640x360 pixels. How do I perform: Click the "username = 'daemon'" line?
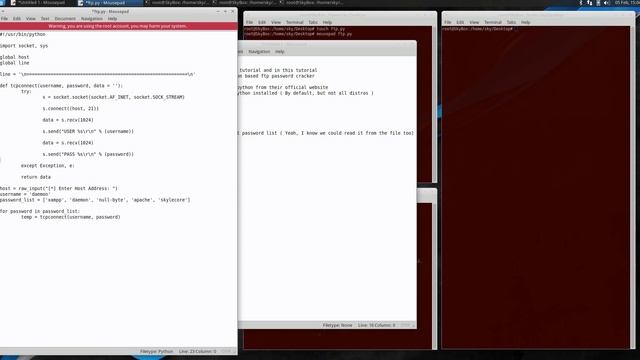[x=25, y=194]
